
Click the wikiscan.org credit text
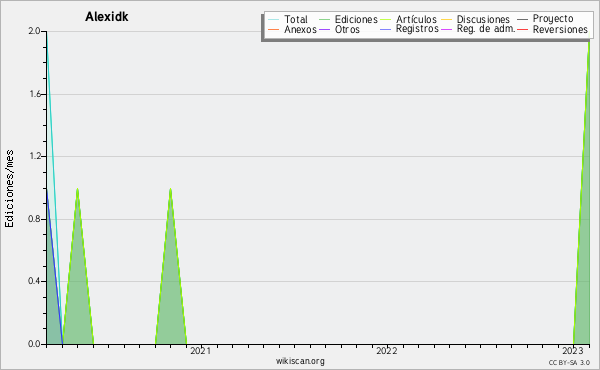300,361
